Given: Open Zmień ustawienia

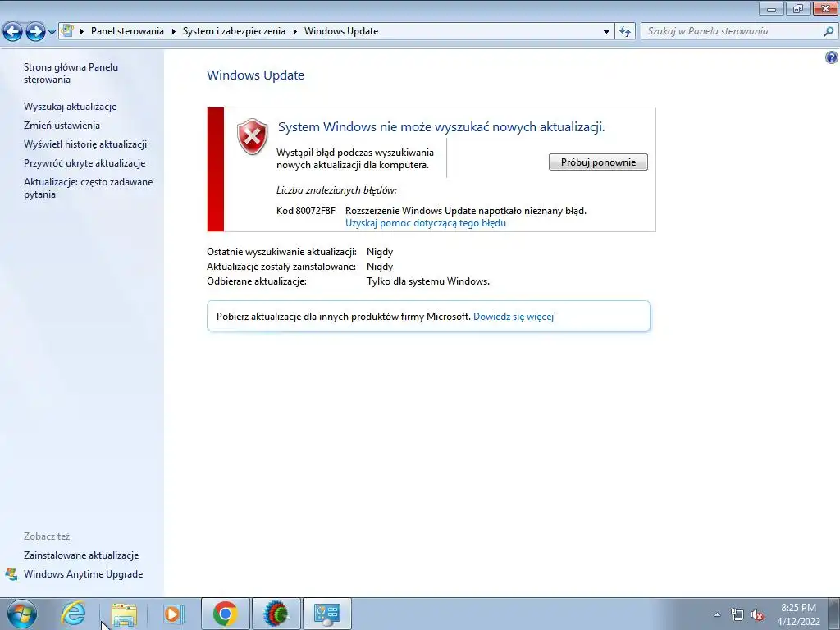Looking at the screenshot, I should pos(62,126).
